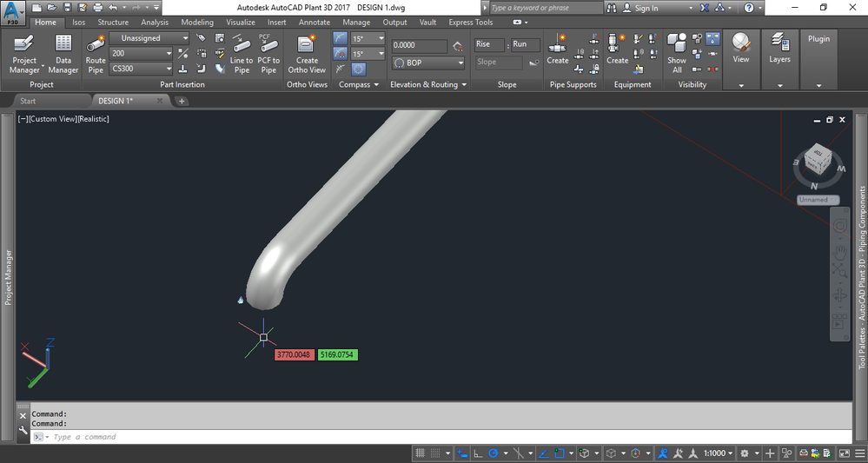This screenshot has width=868, height=463.
Task: Click the elevation pick icon beside 0.0000 field
Action: (457, 46)
